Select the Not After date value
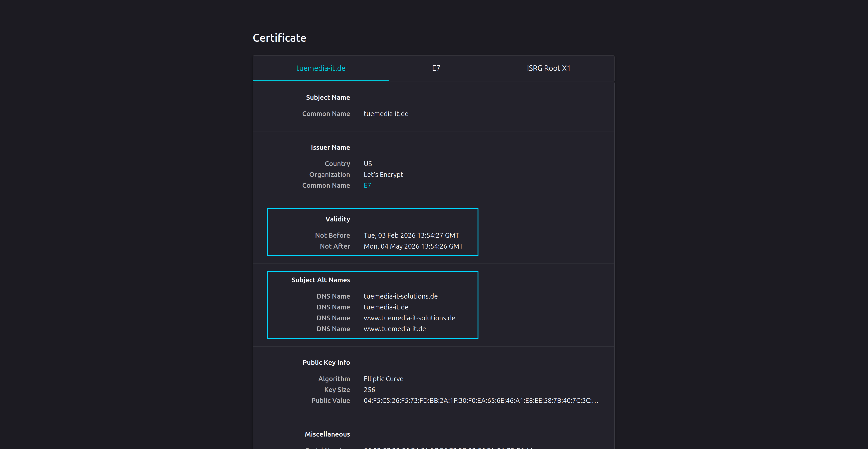The height and width of the screenshot is (449, 868). (413, 246)
